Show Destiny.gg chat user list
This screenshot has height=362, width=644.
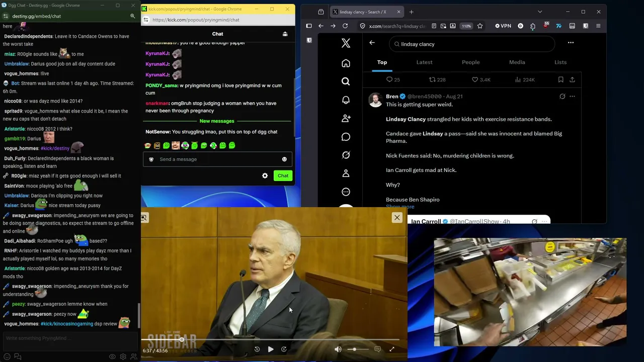click(x=134, y=356)
